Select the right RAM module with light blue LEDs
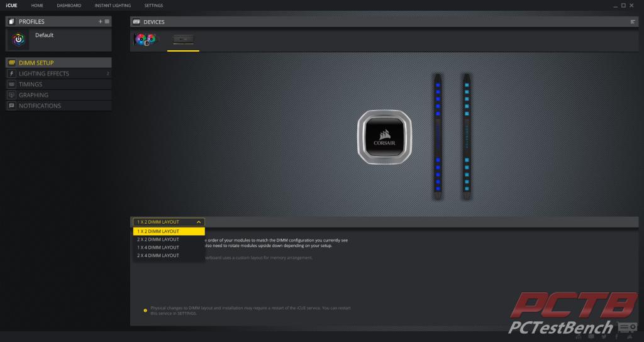644x342 pixels. [x=467, y=136]
